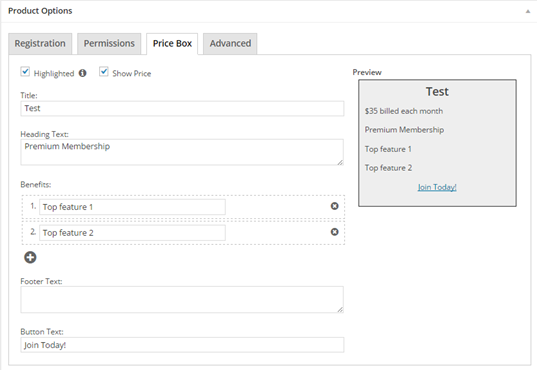Click into the Footer Text textarea

pyautogui.click(x=182, y=299)
